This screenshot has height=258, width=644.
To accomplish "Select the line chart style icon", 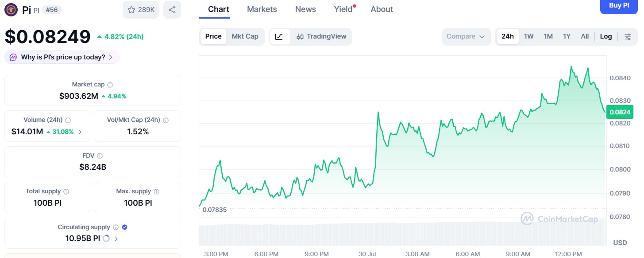I will 279,36.
